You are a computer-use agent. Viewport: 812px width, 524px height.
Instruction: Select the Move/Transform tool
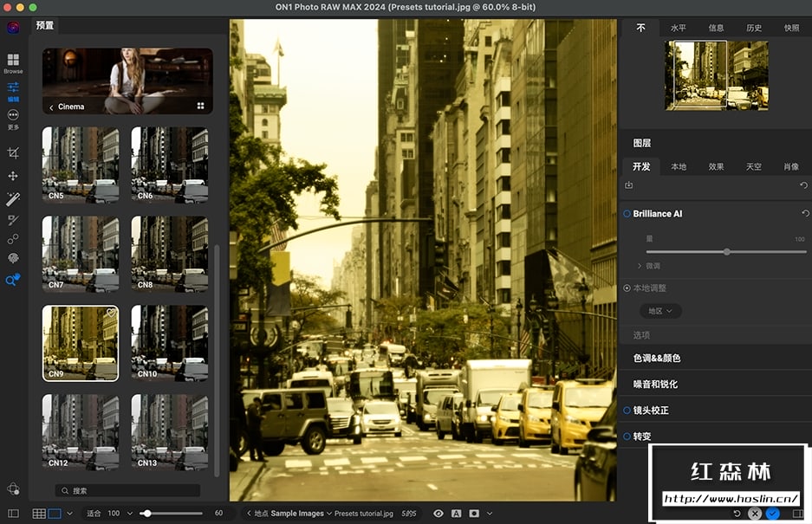pos(13,176)
